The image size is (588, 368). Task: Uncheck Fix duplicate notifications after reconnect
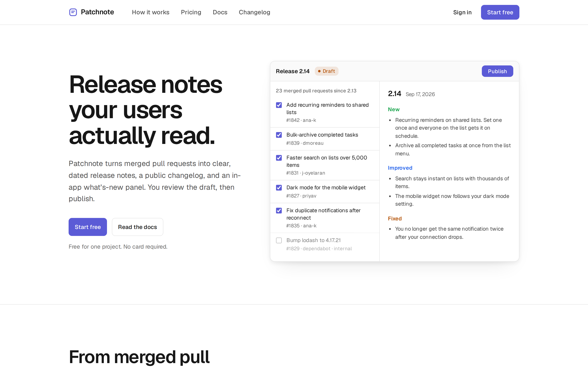279,211
